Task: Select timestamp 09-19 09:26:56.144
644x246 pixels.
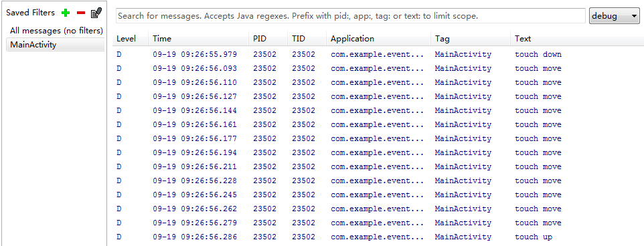Action: (x=195, y=110)
